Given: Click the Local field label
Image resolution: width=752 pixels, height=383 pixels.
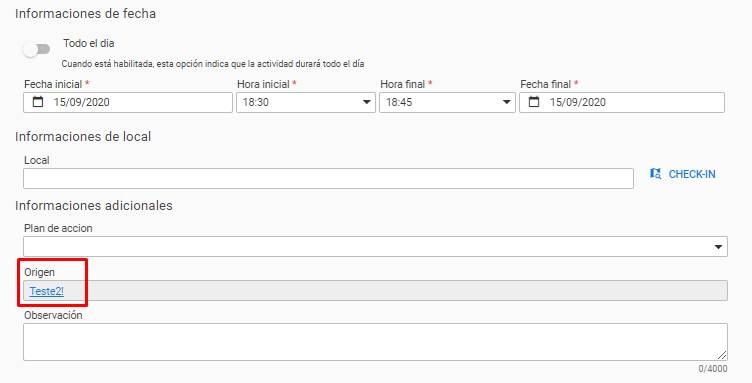Looking at the screenshot, I should pos(36,160).
